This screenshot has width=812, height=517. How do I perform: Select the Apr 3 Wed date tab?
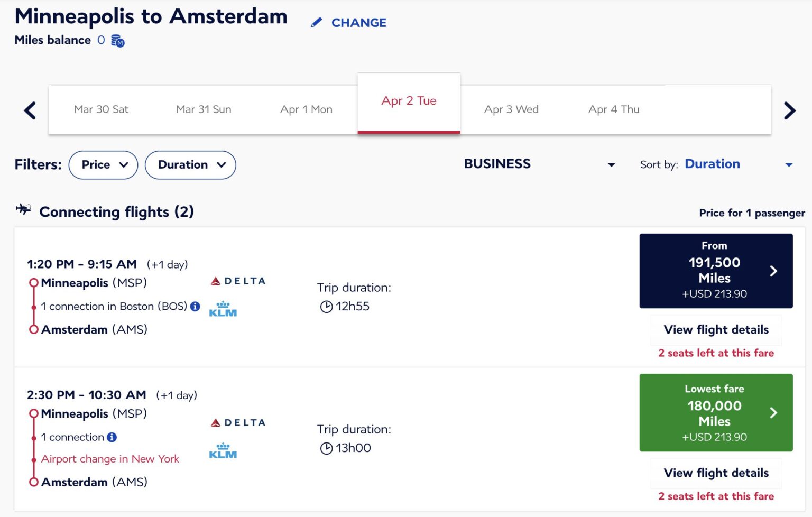(x=511, y=109)
